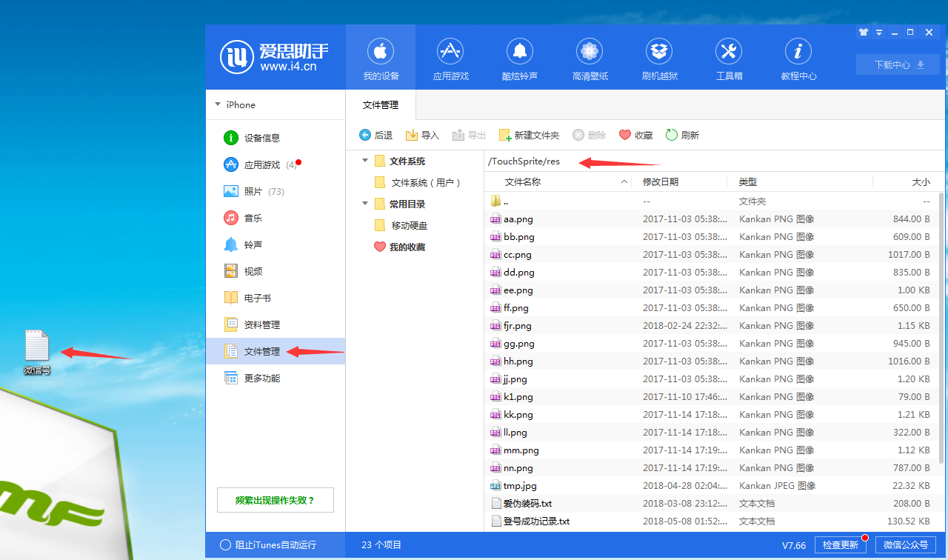The image size is (948, 560).
Task: Collapse the 文件系统 tree node
Action: (365, 161)
